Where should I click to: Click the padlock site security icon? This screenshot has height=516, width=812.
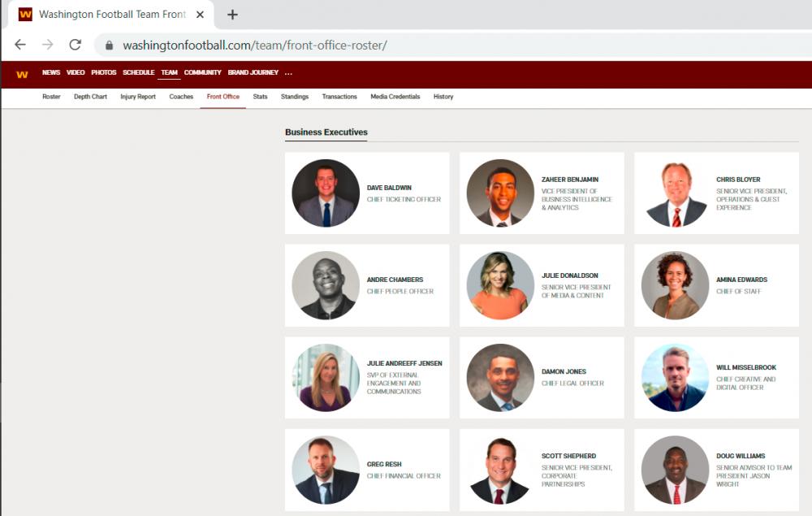109,46
